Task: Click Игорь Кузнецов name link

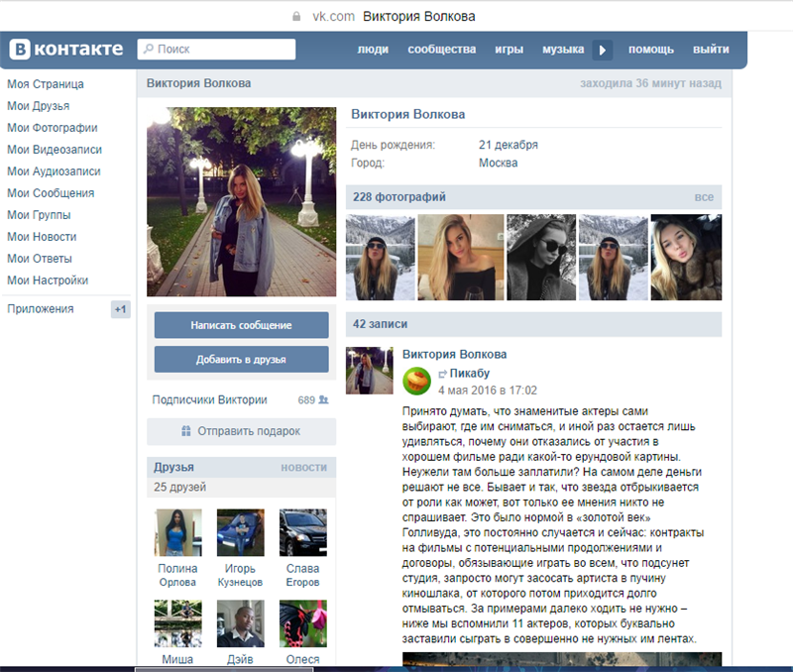Action: click(x=240, y=575)
